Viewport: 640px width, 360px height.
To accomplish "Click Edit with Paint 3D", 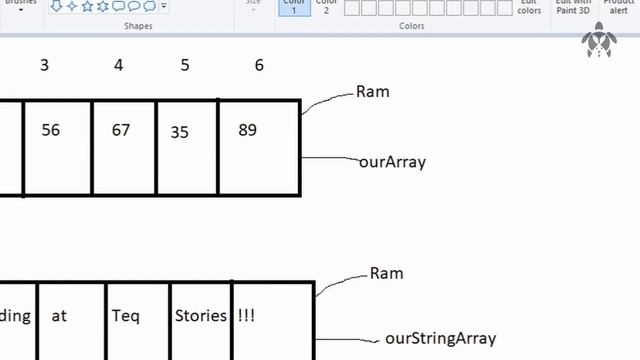I will click(573, 7).
